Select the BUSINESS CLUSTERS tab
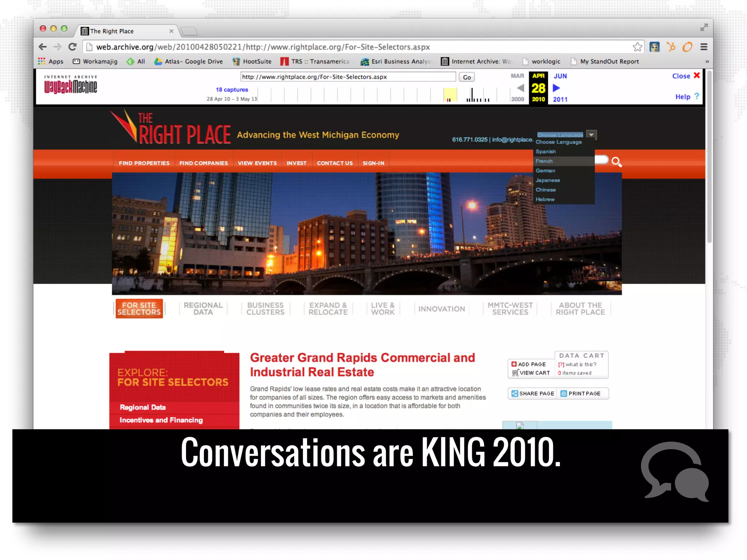Image resolution: width=747 pixels, height=560 pixels. coord(265,309)
